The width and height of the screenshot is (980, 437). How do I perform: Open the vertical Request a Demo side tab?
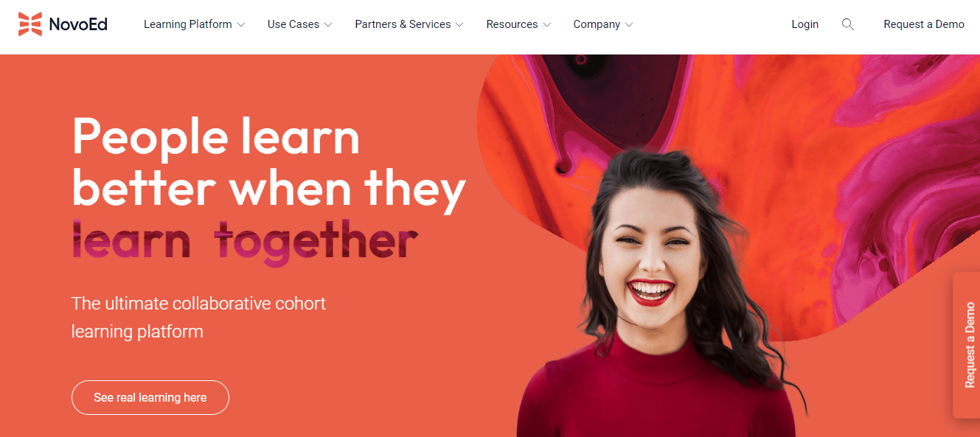tap(967, 345)
